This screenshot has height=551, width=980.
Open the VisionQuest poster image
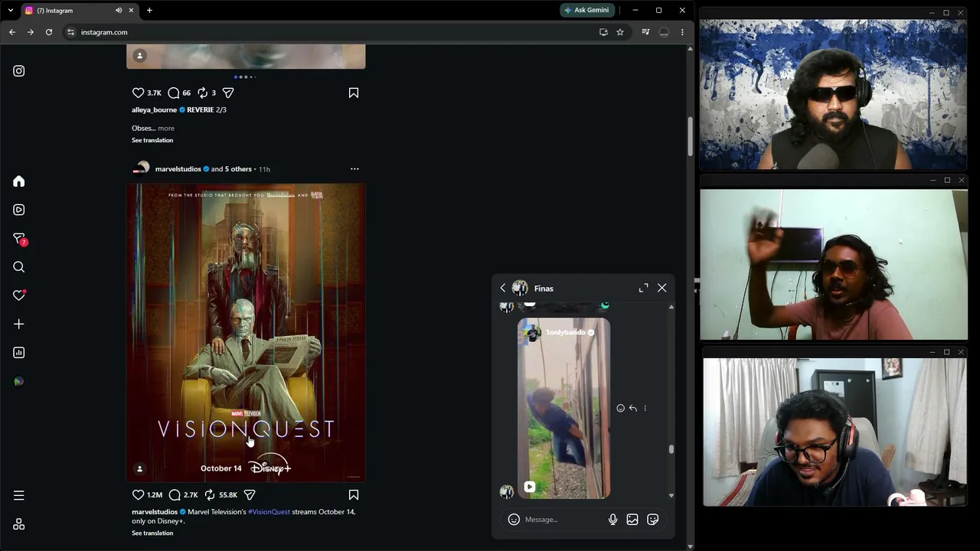pos(246,332)
